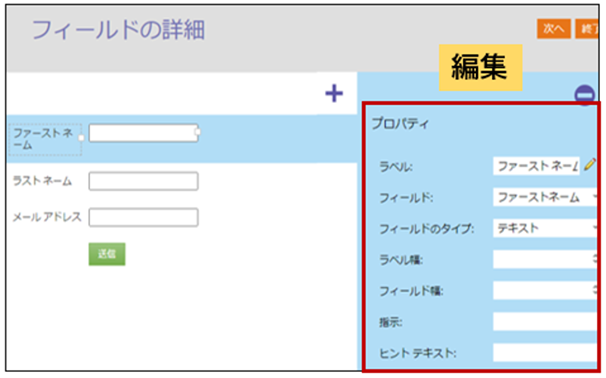Open the フィールドのタイプ dropdown
The image size is (606, 378).
pos(545,228)
